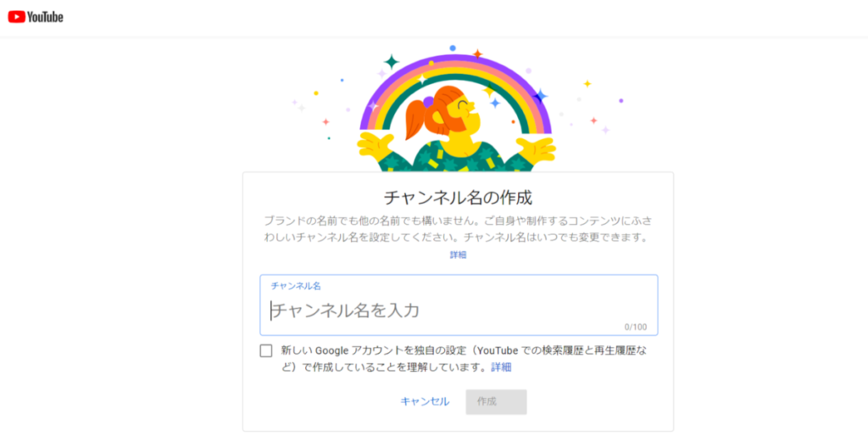
Task: Click the チャンネル名の作成 heading
Action: point(458,198)
